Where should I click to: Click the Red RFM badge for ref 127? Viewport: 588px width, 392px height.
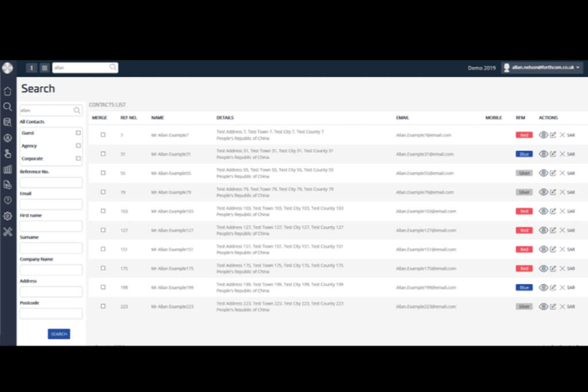tap(524, 230)
